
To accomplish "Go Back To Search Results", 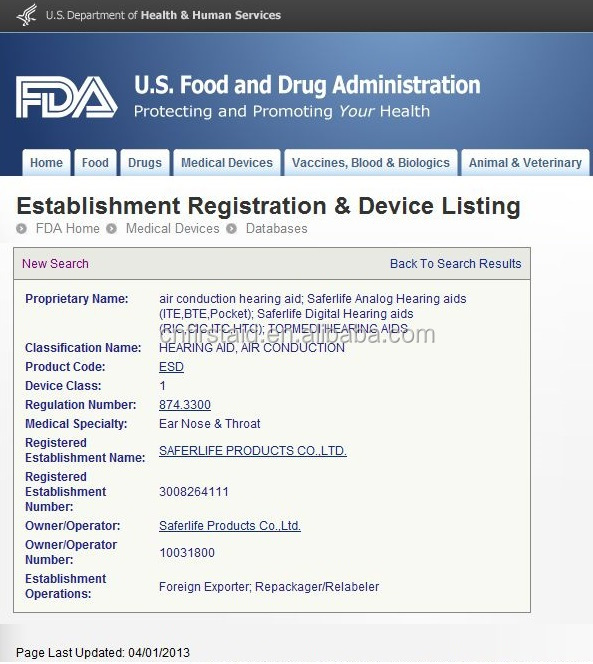I will tap(455, 263).
